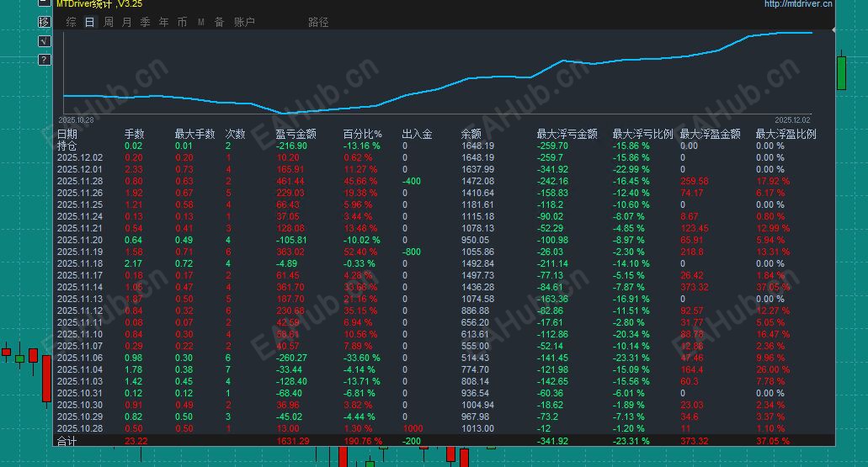Click the 路径 (path) tab
Viewport: 868px width, 467px height.
(318, 22)
